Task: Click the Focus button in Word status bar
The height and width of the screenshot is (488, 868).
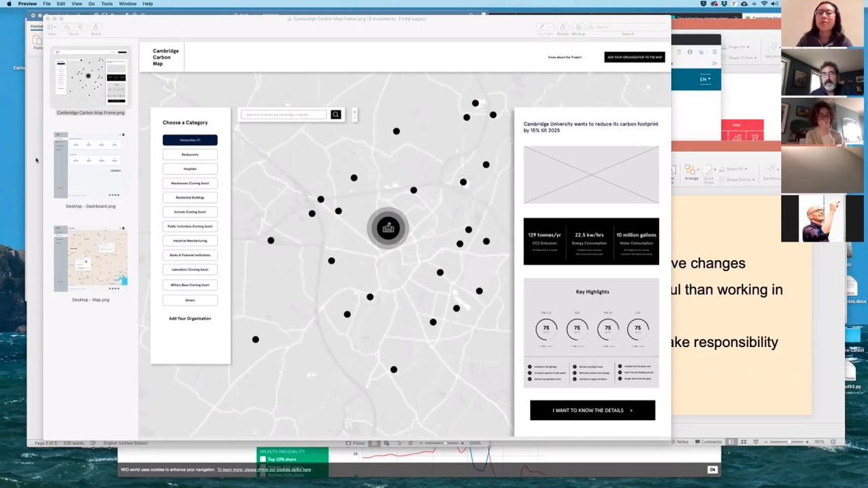Action: tap(354, 442)
